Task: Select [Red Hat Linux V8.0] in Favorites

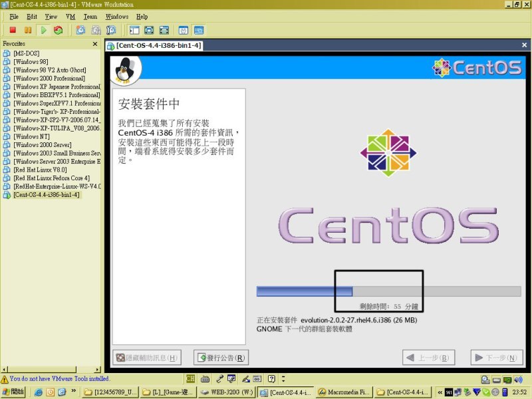Action: tap(40, 170)
